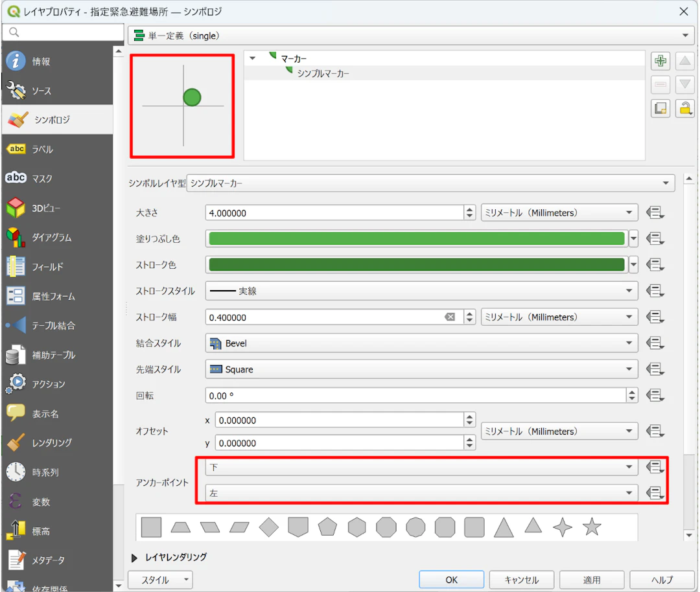
Task: Select the pentagon marker shape
Action: [327, 527]
